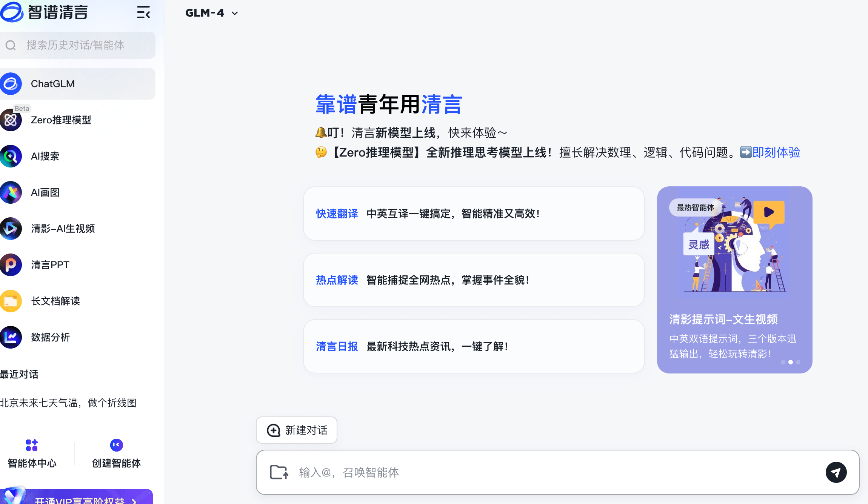This screenshot has height=504, width=868.
Task: Select 长文档解读 menu item
Action: (x=78, y=301)
